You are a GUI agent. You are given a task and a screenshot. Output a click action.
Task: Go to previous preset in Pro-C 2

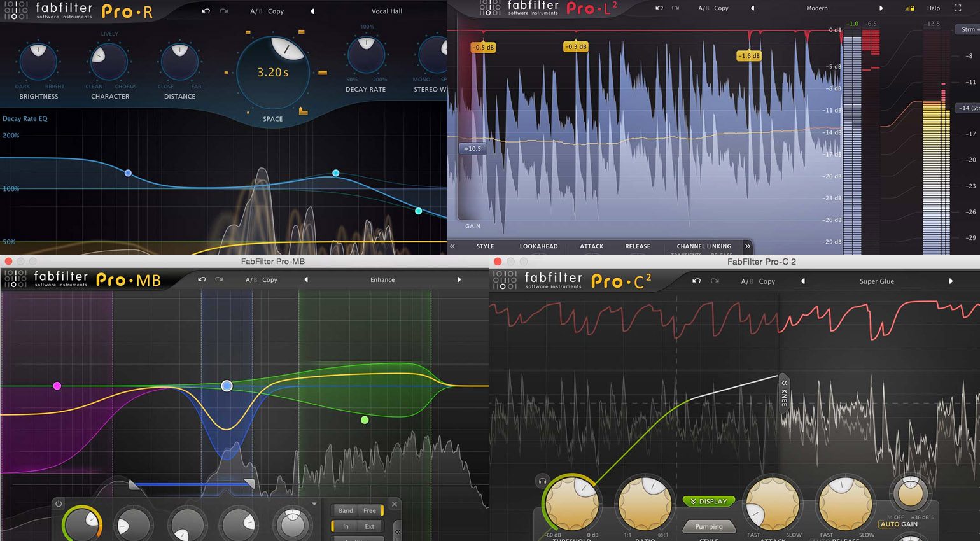[x=802, y=281]
